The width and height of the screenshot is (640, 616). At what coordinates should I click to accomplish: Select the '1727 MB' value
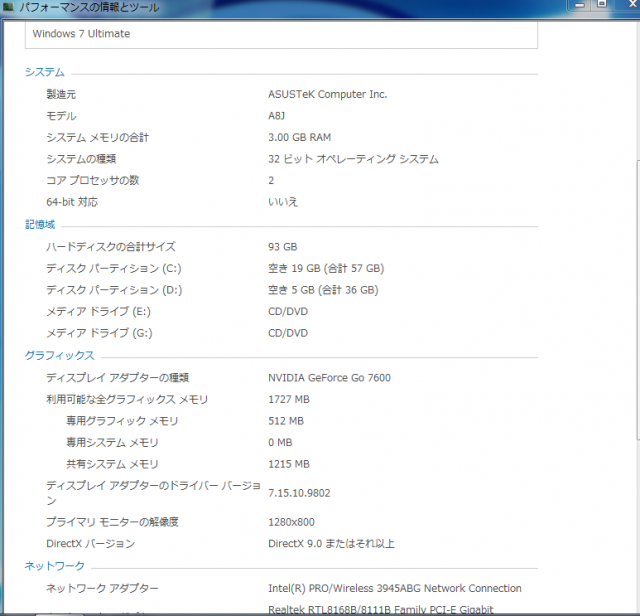click(289, 400)
